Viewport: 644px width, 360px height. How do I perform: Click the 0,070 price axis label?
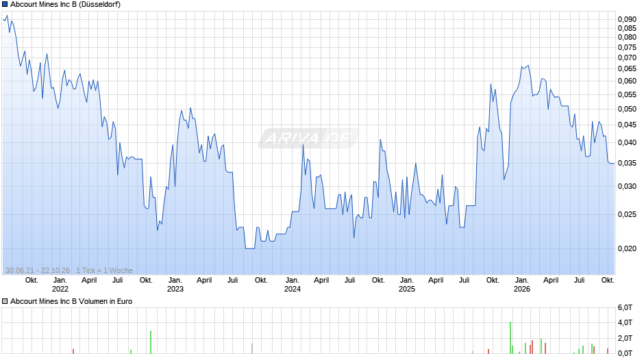coord(627,58)
